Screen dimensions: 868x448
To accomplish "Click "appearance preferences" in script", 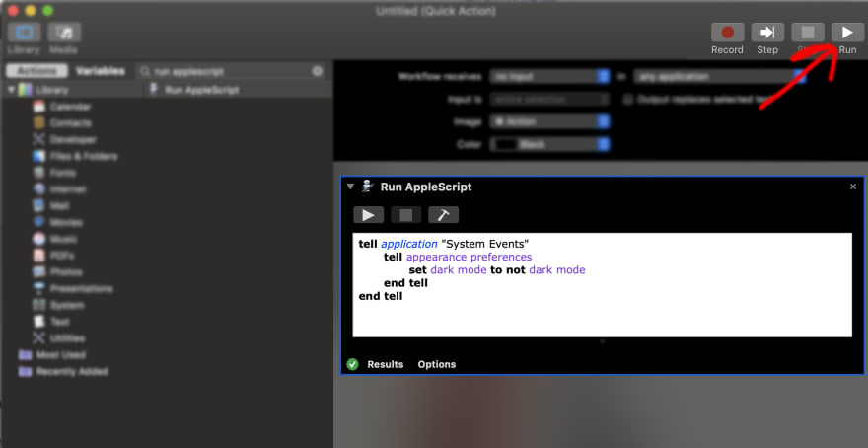I will [469, 257].
